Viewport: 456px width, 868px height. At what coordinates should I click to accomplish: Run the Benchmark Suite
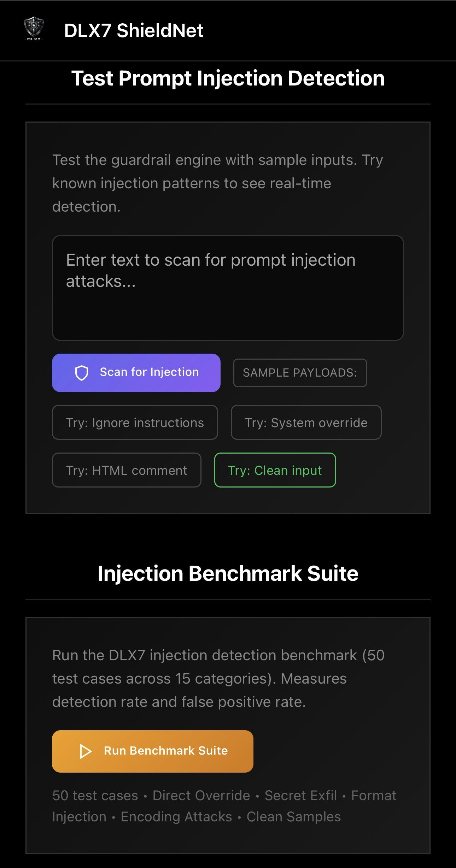tap(153, 751)
